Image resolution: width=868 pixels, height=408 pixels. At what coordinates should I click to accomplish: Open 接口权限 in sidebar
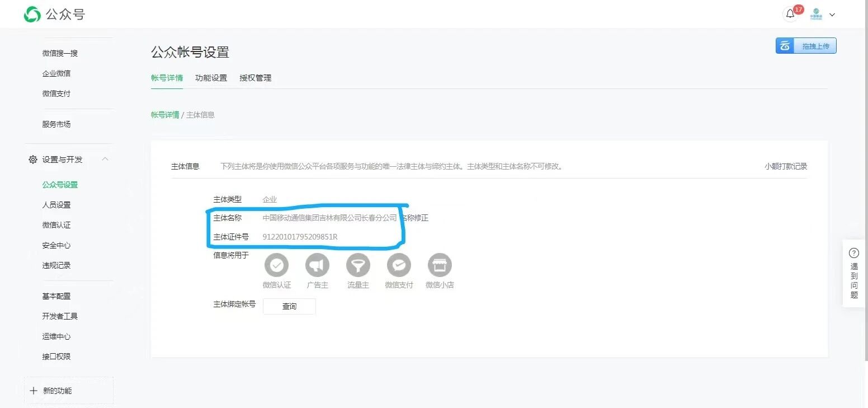click(56, 357)
